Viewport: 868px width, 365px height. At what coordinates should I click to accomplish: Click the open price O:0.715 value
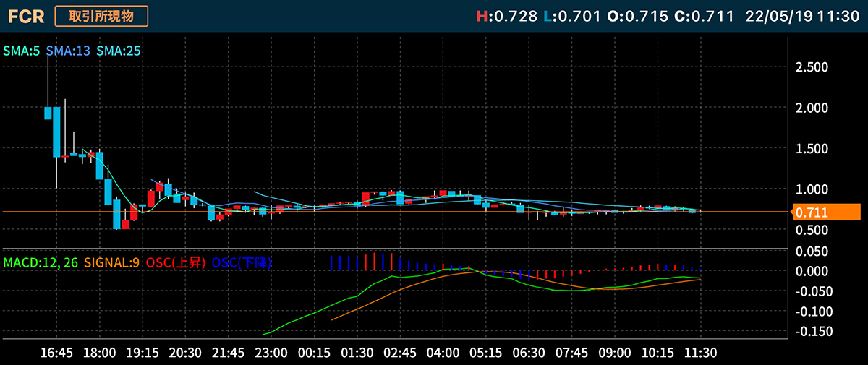click(x=637, y=16)
